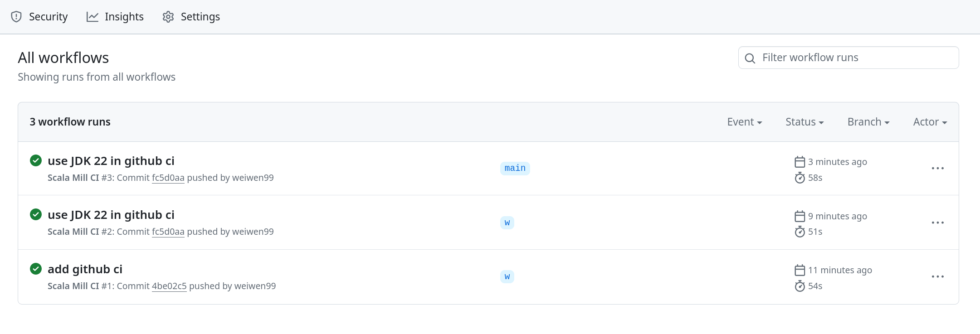Open commit 4be02c5 link
The width and height of the screenshot is (980, 334).
coord(169,286)
